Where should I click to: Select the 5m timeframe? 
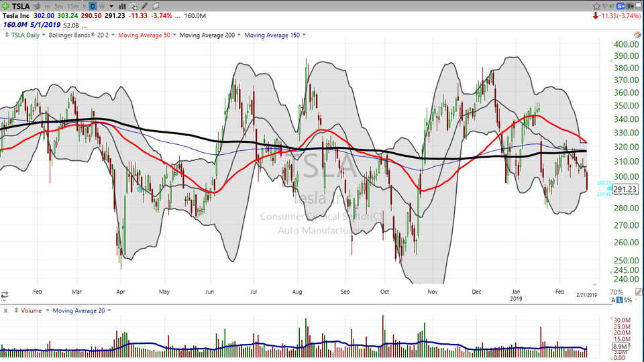tap(58, 6)
